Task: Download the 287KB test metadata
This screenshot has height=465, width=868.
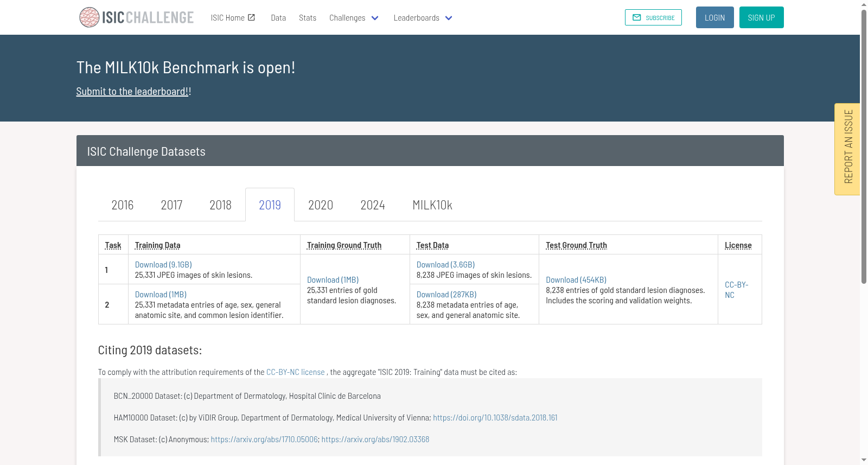Action: (446, 295)
